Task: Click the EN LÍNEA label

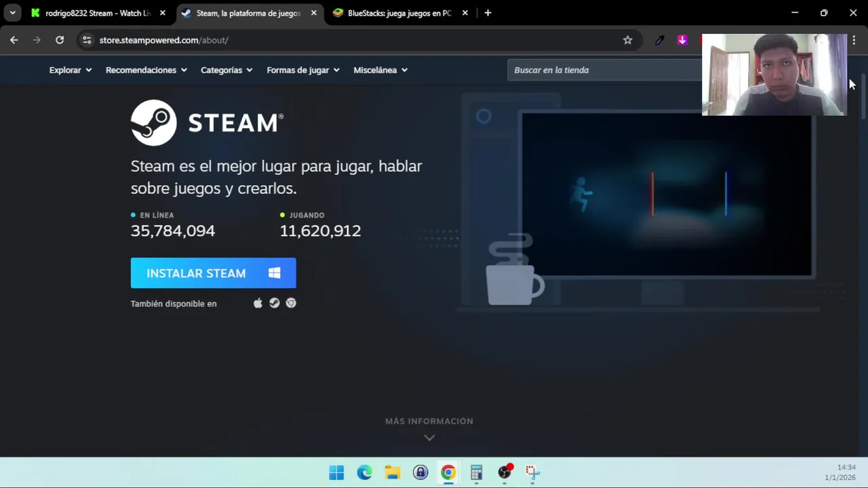Action: (157, 215)
